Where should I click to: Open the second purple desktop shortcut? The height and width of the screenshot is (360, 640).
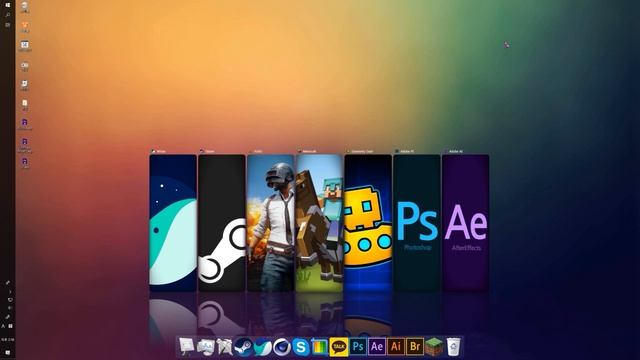point(24,143)
